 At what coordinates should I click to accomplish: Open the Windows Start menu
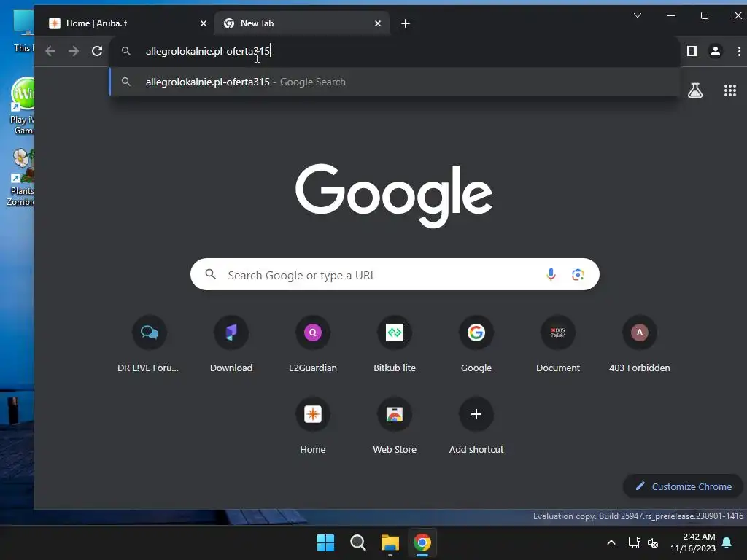[326, 542]
